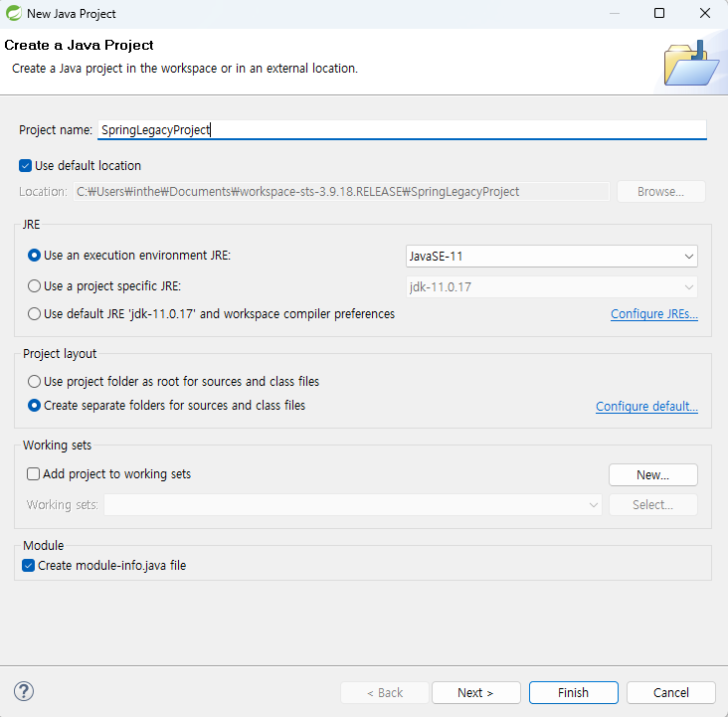The image size is (728, 717).
Task: Open the JavaSE-11 execution environment dropdown
Action: coord(552,257)
